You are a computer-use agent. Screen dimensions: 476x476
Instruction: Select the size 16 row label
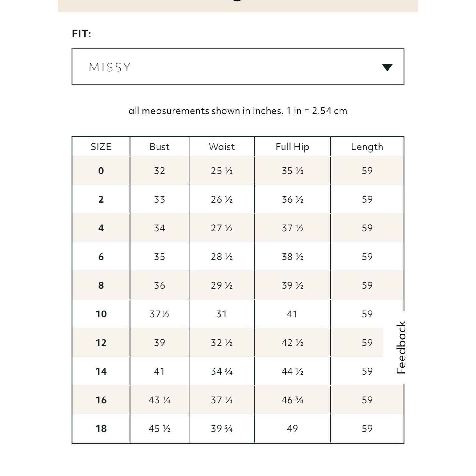point(101,400)
